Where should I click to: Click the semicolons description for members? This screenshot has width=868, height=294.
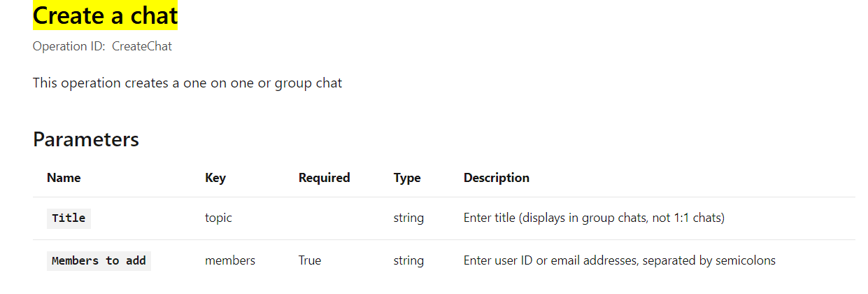(x=620, y=260)
